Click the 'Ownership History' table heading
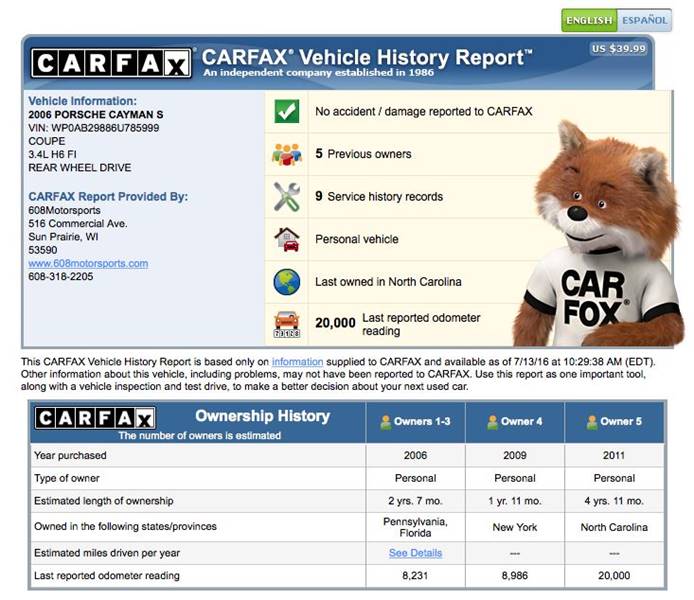The height and width of the screenshot is (600, 694). point(262,416)
